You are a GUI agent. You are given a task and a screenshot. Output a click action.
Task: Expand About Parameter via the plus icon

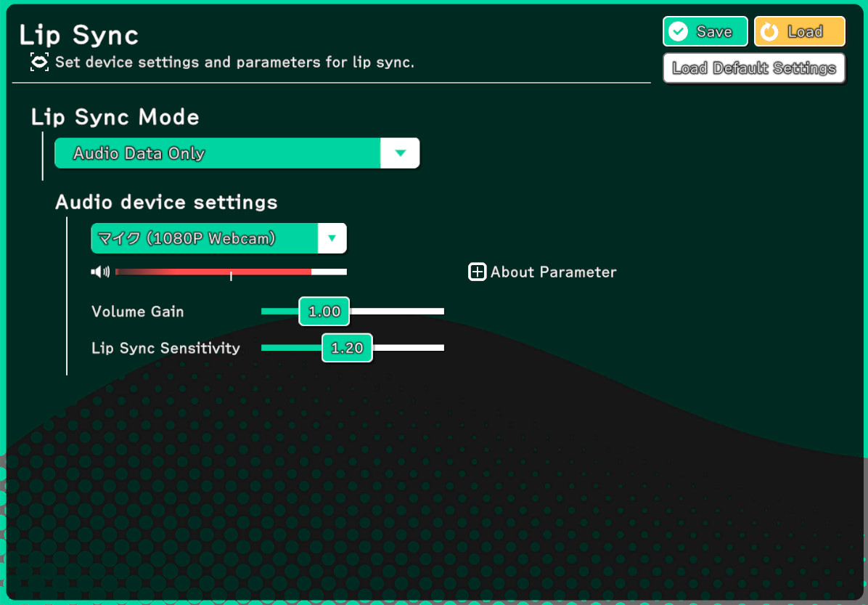[477, 272]
